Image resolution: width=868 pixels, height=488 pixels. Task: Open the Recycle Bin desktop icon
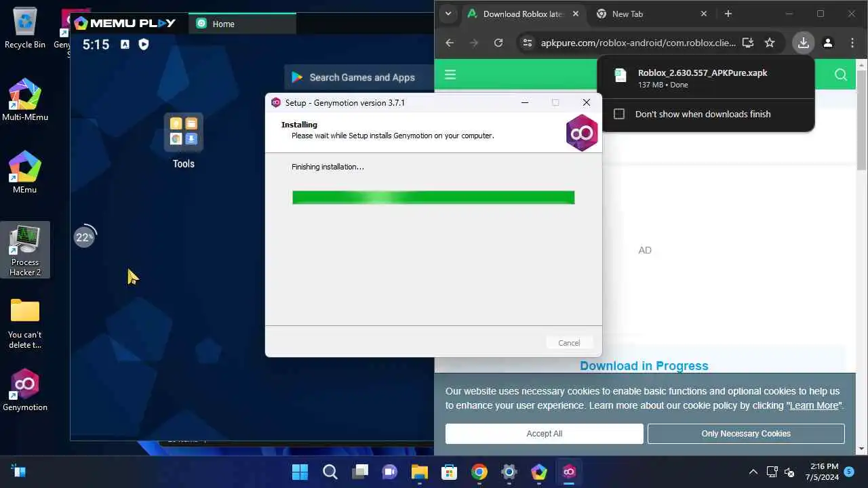tap(25, 28)
